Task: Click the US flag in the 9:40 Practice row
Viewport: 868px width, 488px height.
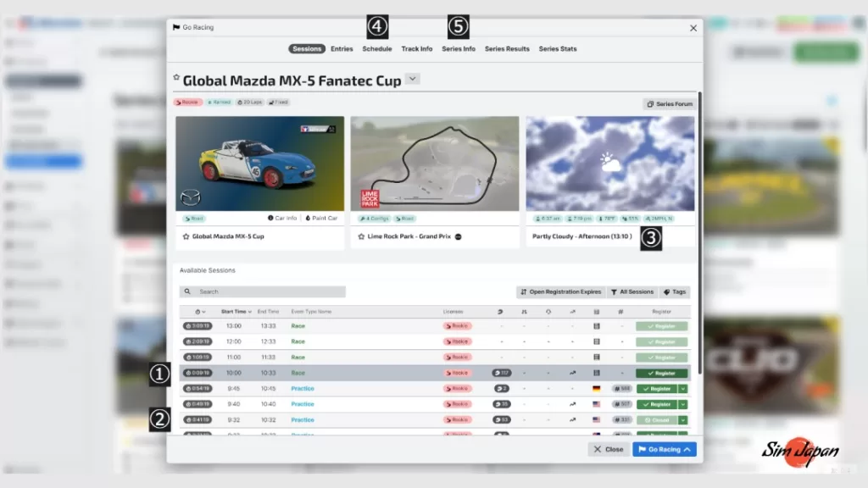Action: (597, 404)
